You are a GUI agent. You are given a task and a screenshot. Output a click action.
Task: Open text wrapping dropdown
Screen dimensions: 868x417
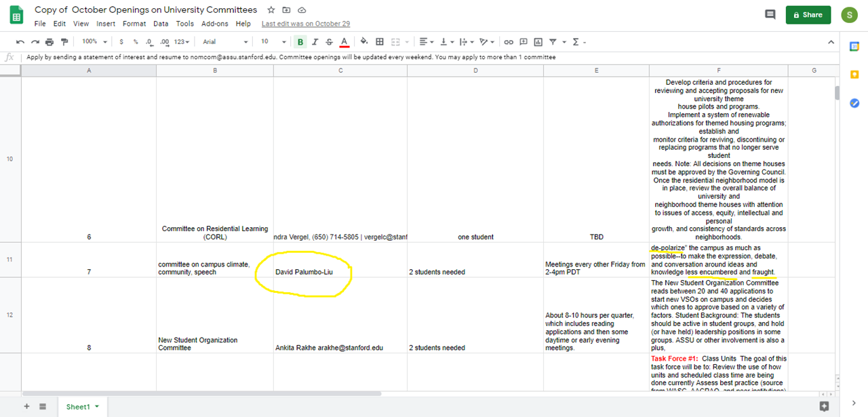coord(467,42)
